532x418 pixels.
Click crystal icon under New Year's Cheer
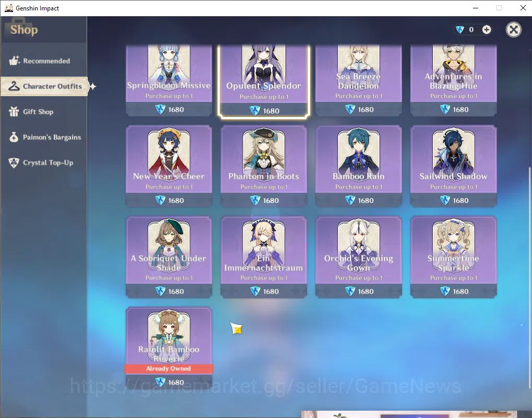click(x=160, y=200)
